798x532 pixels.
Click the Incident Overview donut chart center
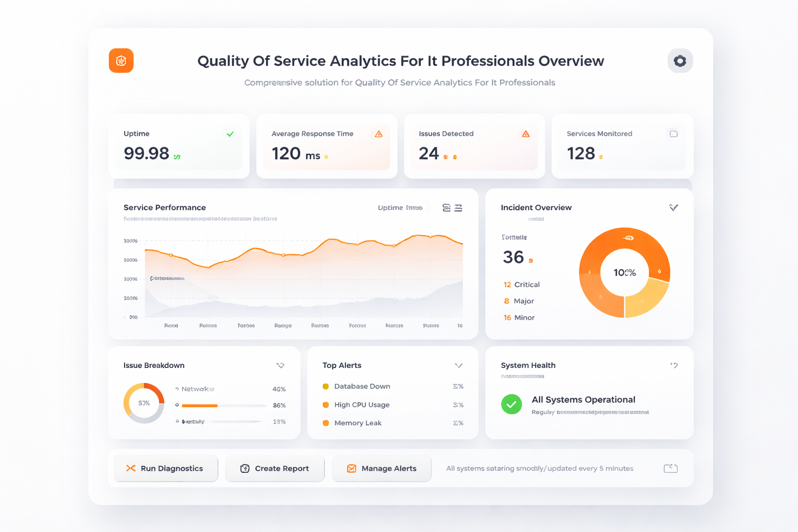click(x=624, y=273)
